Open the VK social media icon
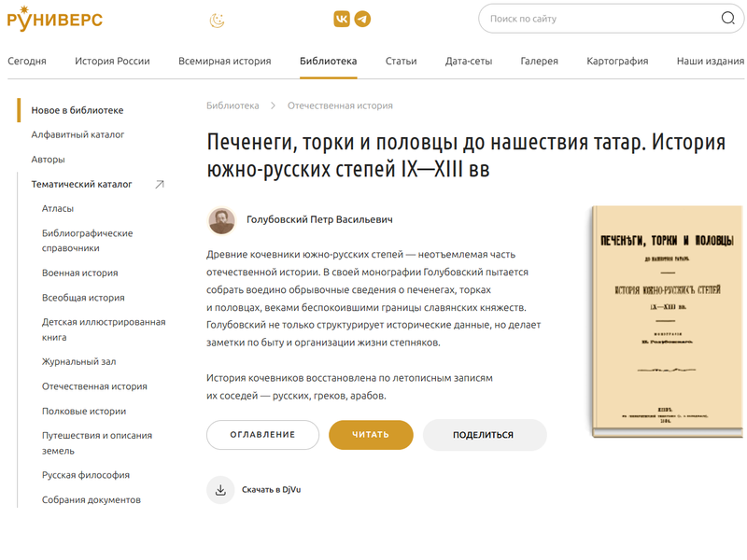This screenshot has height=560, width=747. click(x=342, y=19)
